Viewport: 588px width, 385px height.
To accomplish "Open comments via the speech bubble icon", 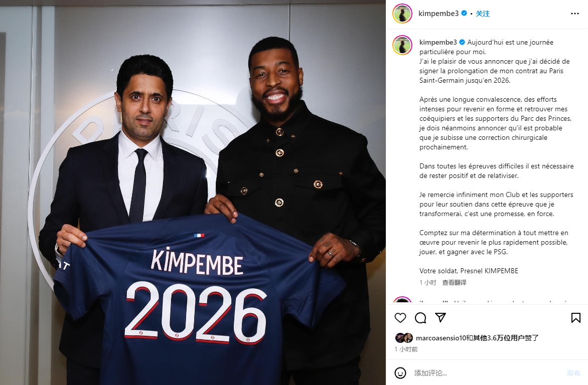I will tap(420, 318).
